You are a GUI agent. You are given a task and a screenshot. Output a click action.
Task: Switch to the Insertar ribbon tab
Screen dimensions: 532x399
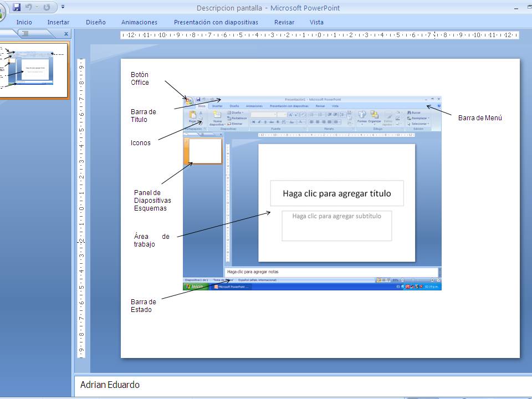58,22
